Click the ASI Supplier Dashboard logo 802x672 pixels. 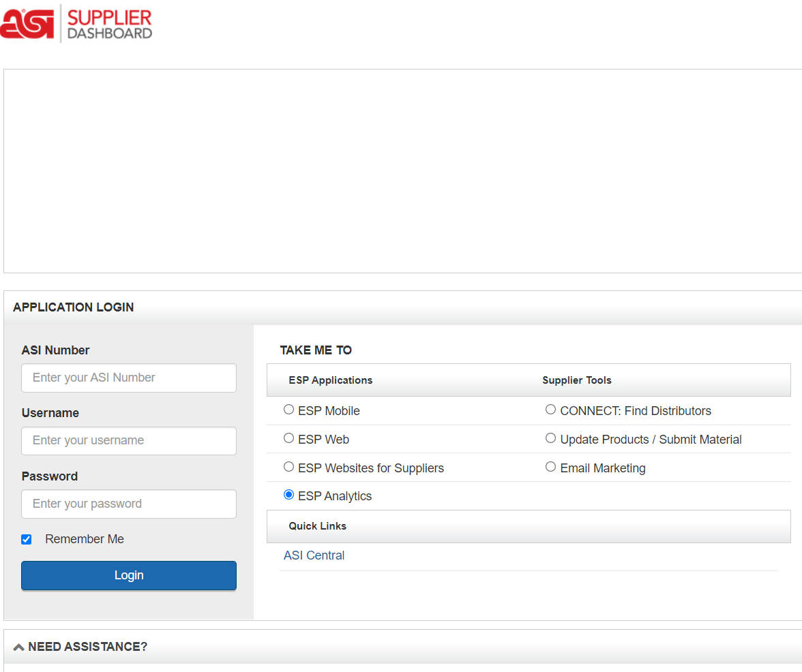76,24
